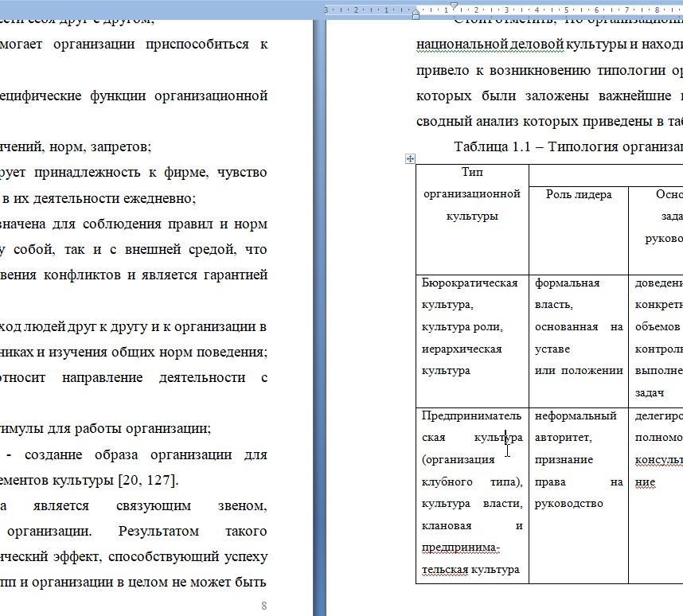Click the caption 'Таблица 1.1'

[492, 146]
